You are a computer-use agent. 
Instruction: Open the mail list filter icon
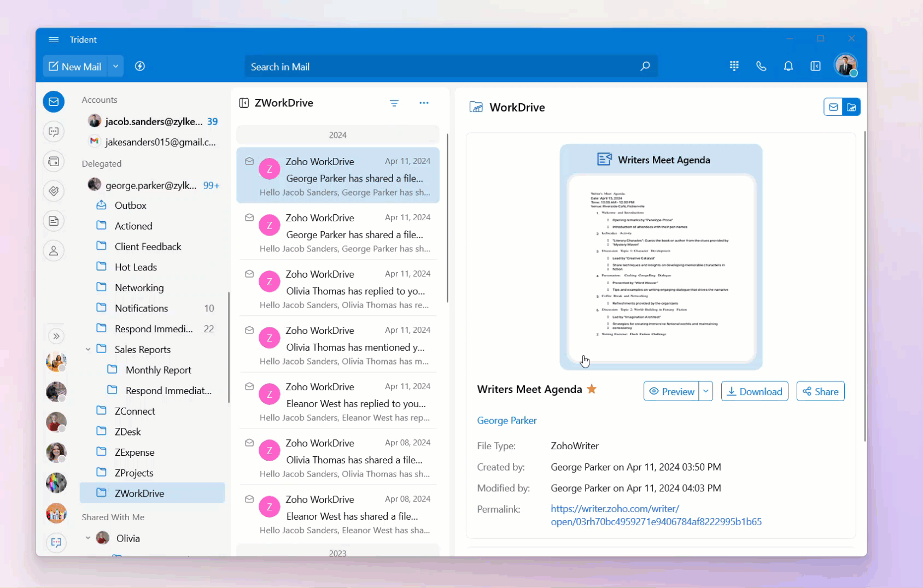394,103
